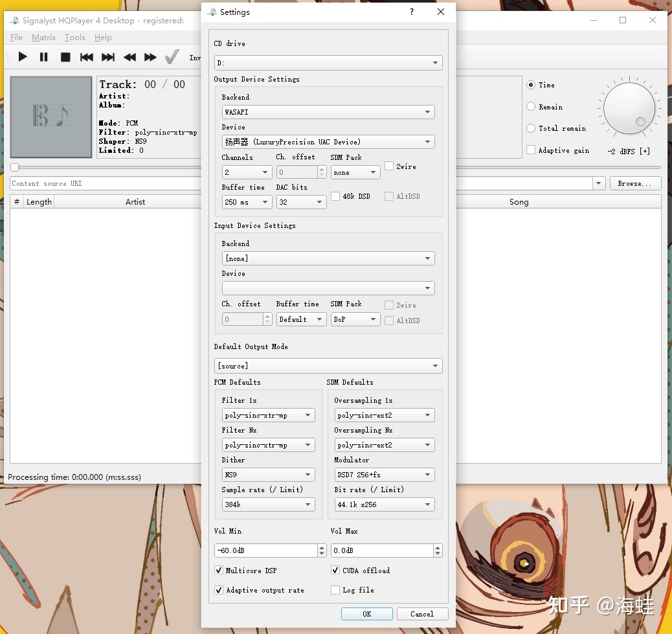Click the checkmark apply icon in toolbar

point(172,57)
